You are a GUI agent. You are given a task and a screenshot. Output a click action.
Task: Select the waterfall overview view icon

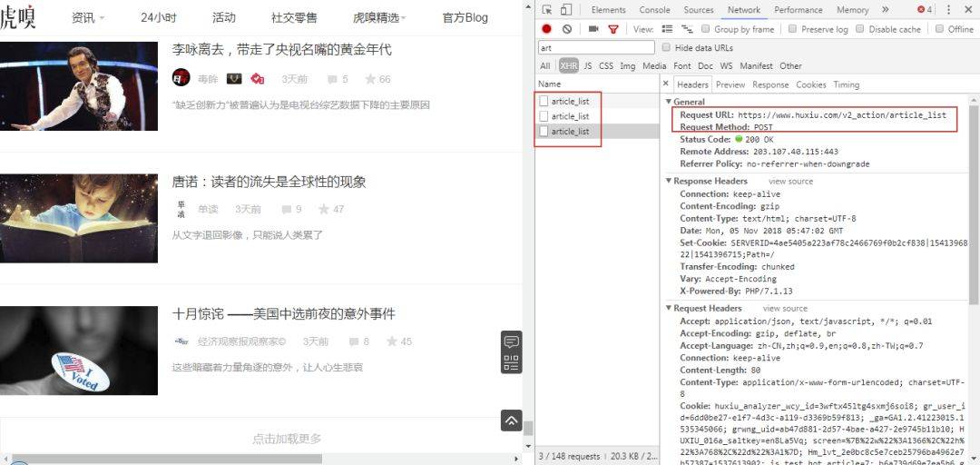(688, 29)
